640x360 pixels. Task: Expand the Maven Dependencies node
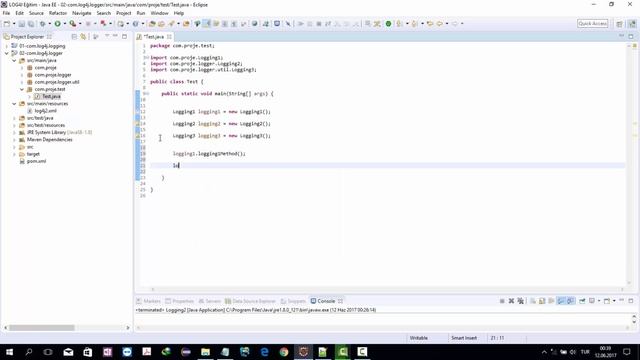(14, 140)
